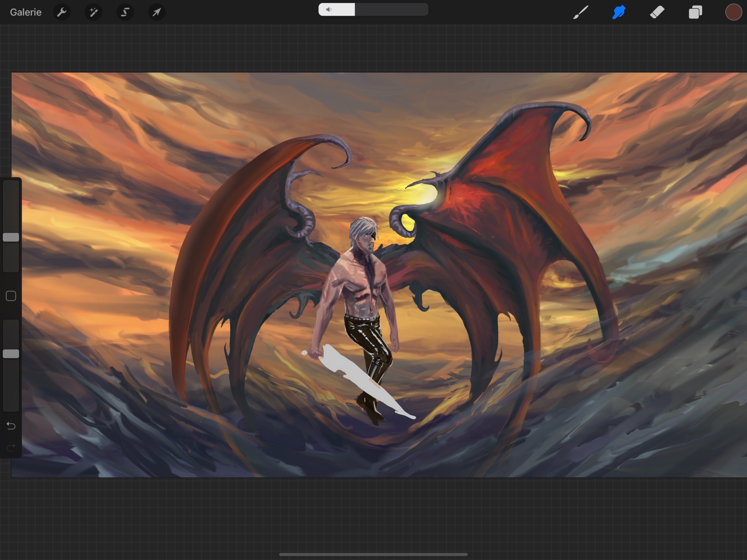Open Adjustments magic wand menu
The height and width of the screenshot is (560, 747).
[93, 12]
